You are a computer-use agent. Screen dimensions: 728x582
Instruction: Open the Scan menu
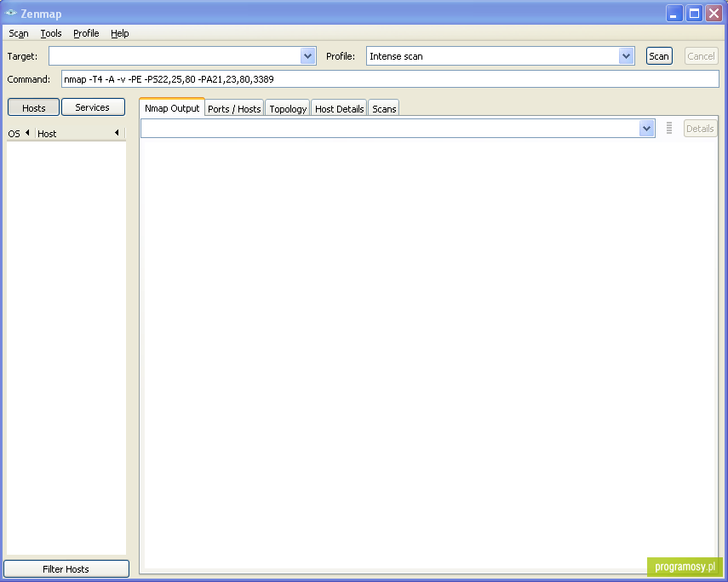19,33
